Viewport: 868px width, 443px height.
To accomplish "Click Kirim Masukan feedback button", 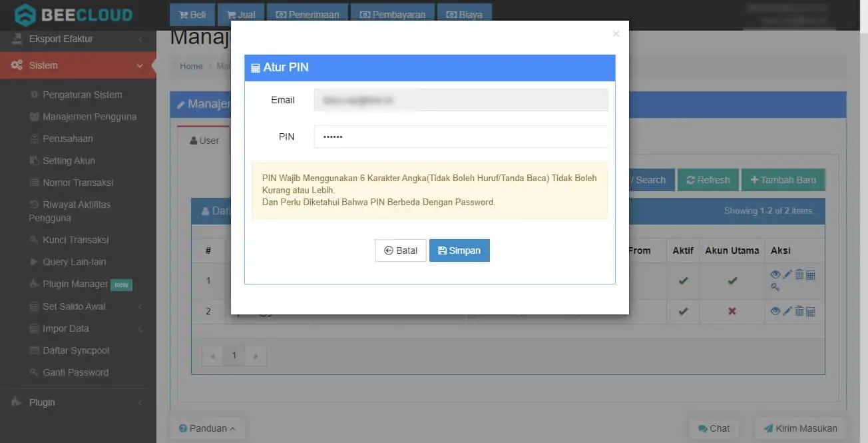I will coord(800,428).
